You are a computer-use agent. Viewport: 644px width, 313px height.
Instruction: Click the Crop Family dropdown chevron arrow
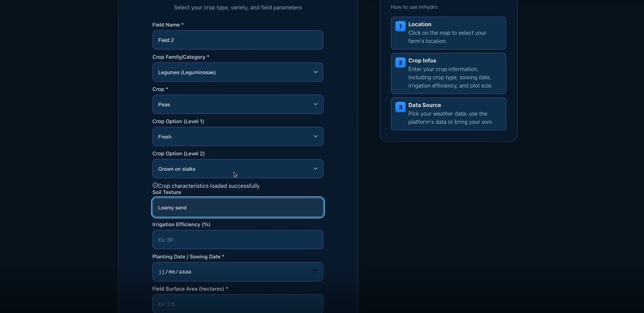[x=315, y=72]
